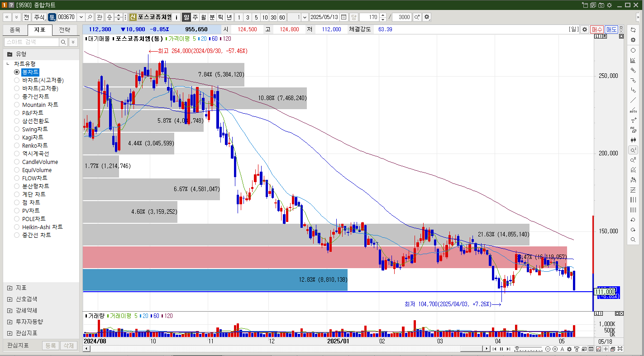Select the trend line drawing tool
Viewport: 644px width, 356px height.
pos(633,100)
